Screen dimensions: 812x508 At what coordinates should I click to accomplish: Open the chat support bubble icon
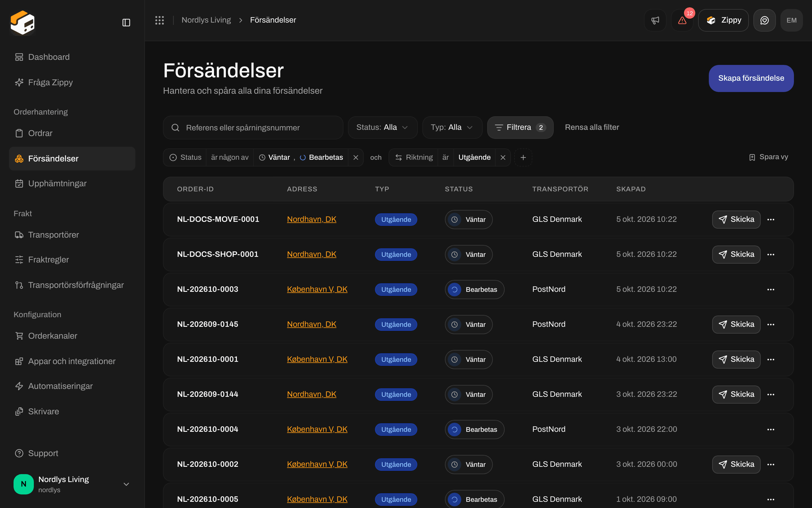(x=764, y=21)
